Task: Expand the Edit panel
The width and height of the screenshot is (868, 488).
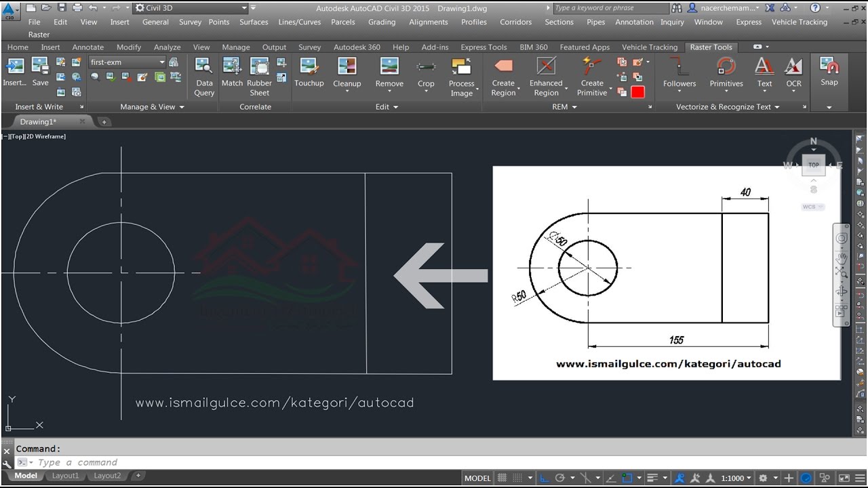Action: [387, 107]
